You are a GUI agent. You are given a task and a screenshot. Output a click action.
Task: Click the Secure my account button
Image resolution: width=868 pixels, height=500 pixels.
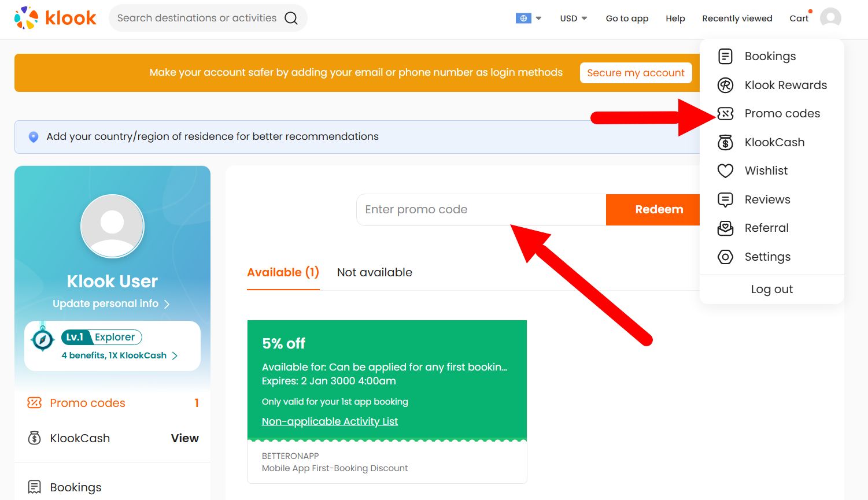[x=636, y=72]
